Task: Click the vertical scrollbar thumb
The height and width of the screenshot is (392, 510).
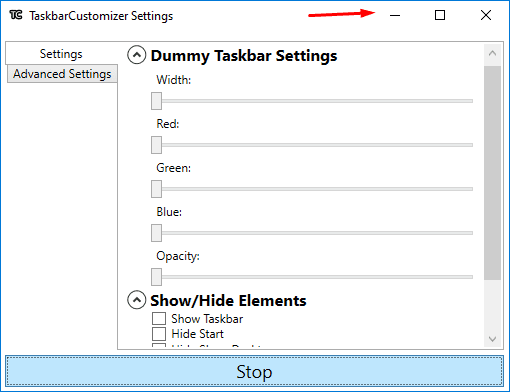Action: (x=492, y=173)
